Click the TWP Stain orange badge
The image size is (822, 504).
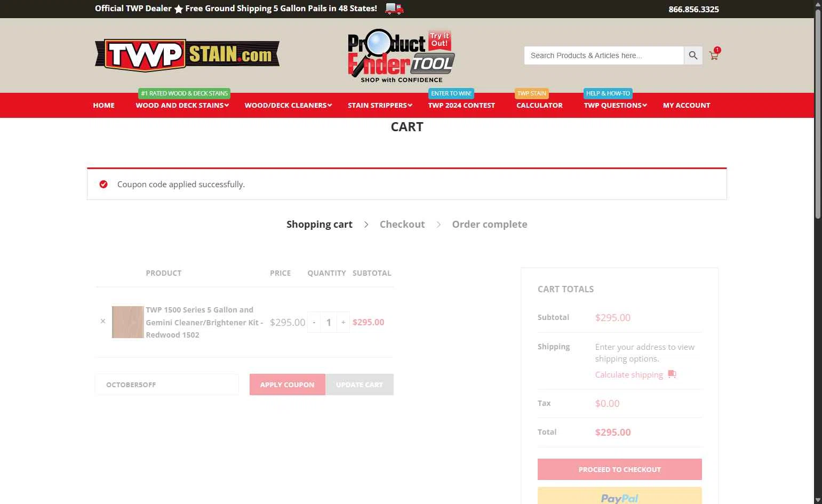click(532, 93)
